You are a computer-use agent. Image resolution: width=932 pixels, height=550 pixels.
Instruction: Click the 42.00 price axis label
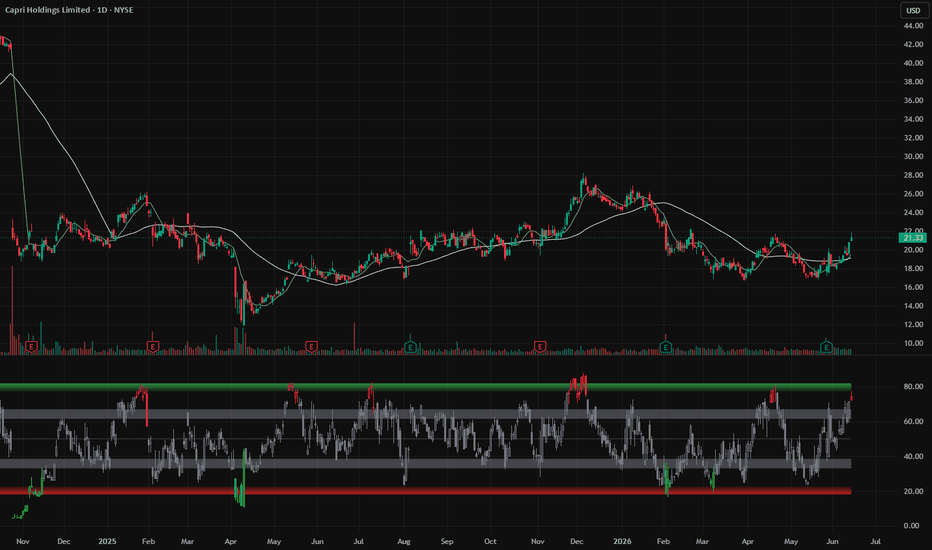coord(913,45)
